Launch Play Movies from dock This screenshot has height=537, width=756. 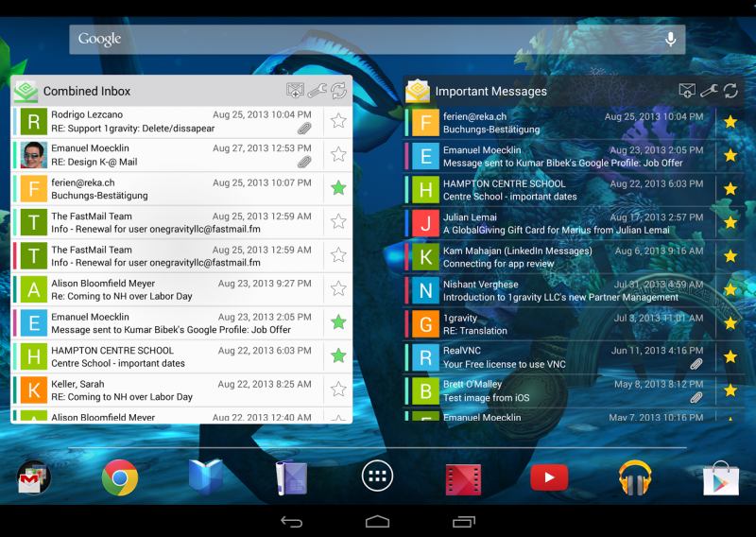tap(463, 479)
